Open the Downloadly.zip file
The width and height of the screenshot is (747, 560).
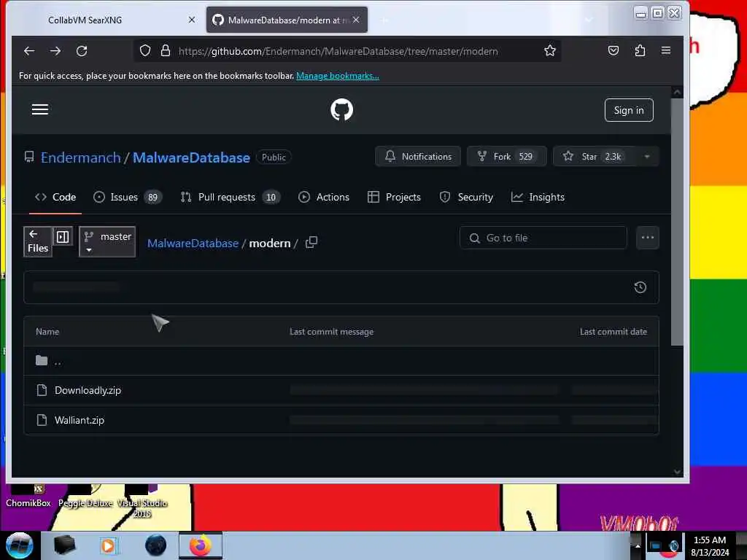(x=88, y=391)
